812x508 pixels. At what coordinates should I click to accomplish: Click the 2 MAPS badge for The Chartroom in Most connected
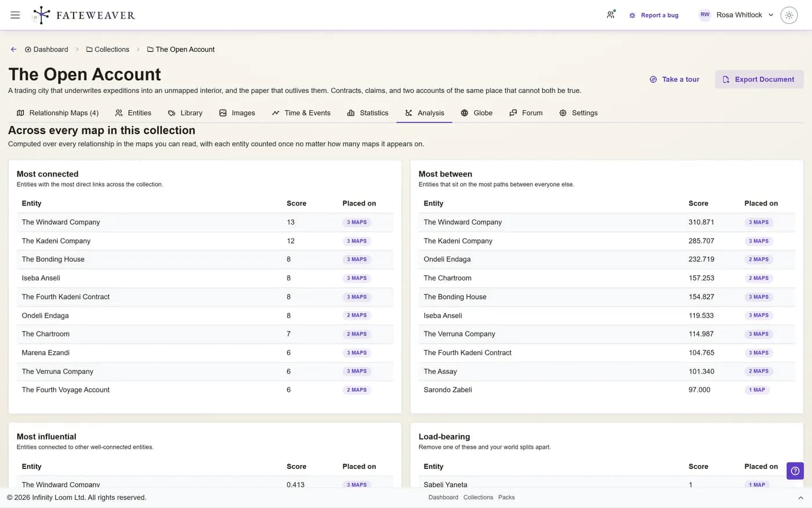(x=357, y=334)
